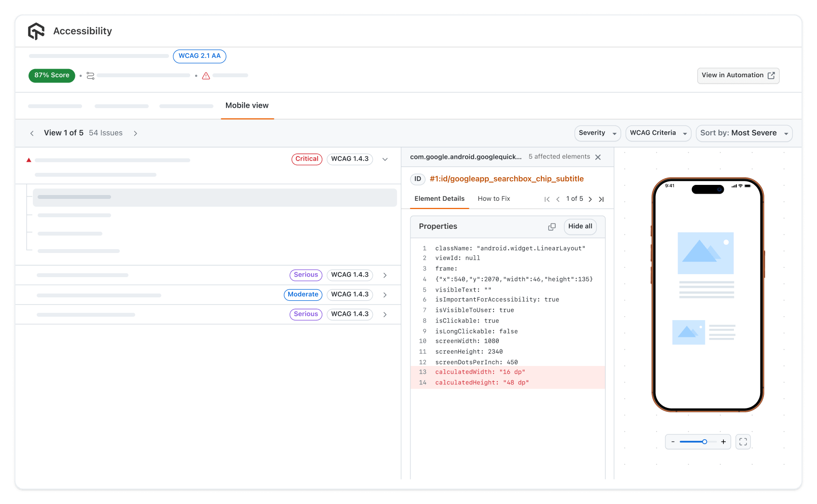Change sorting via Most Severe dropdown
Screen dimensions: 817x504
point(744,133)
